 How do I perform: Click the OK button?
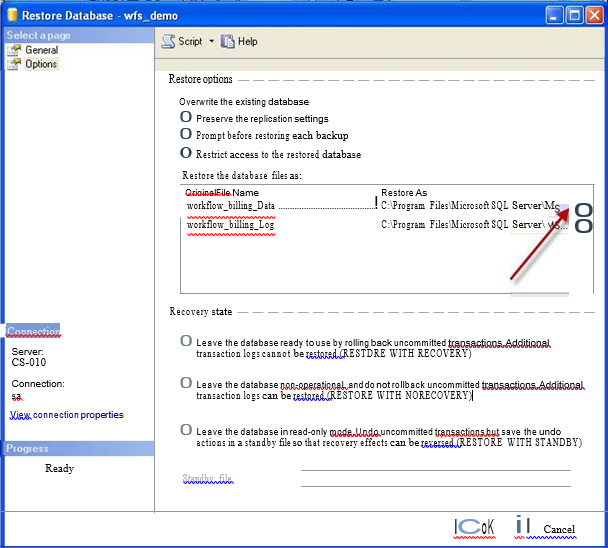click(475, 528)
